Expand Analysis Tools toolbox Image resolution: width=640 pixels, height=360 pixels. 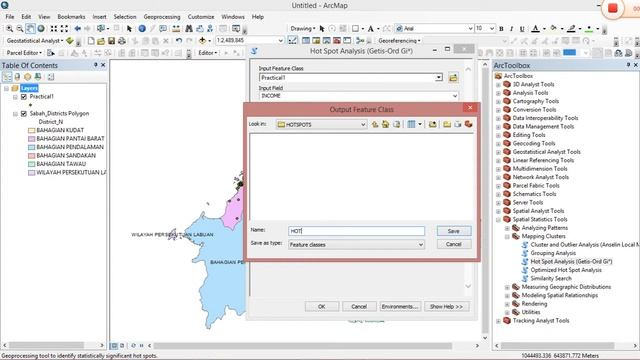[498, 93]
